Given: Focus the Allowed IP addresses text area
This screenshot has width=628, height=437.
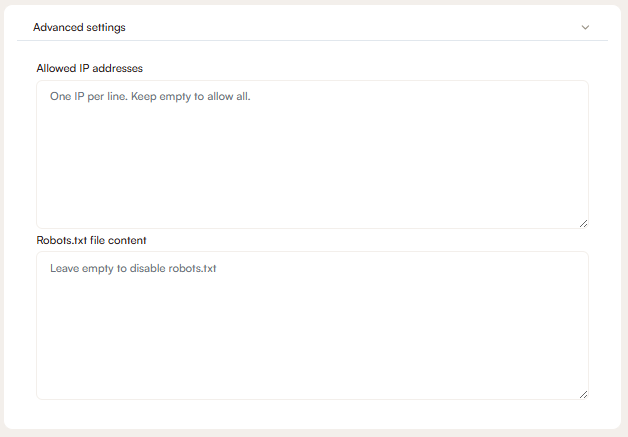Looking at the screenshot, I should [x=312, y=154].
